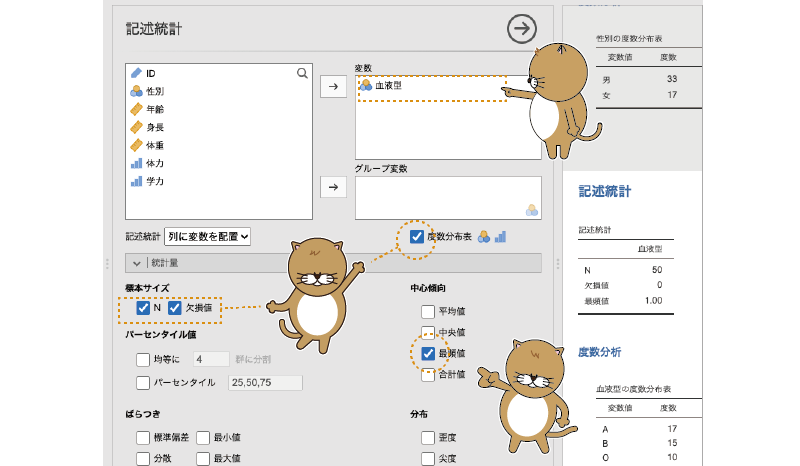Screen dimensions: 800x466
Task: Uncheck the 度数分布表 checkbox
Action: coord(417,237)
